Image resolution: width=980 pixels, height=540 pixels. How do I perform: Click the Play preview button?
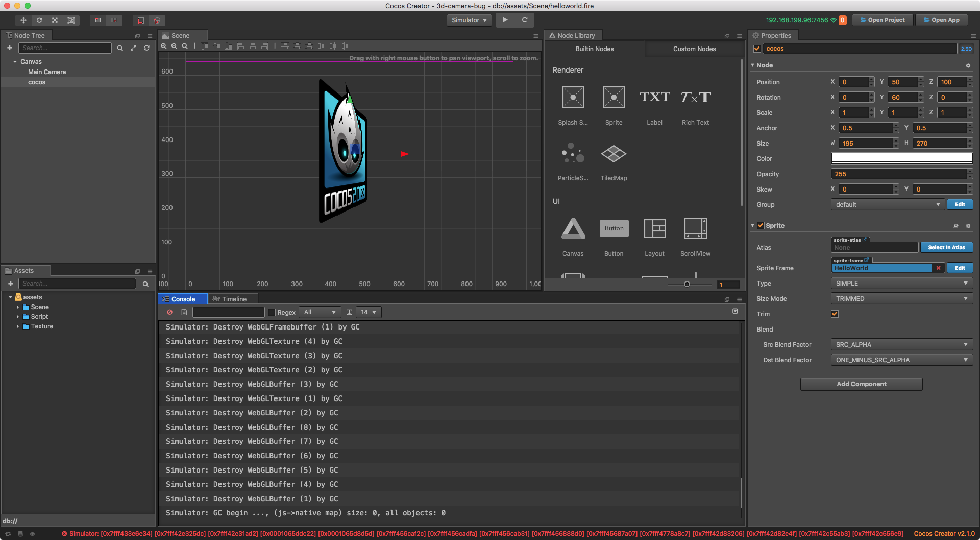point(505,20)
